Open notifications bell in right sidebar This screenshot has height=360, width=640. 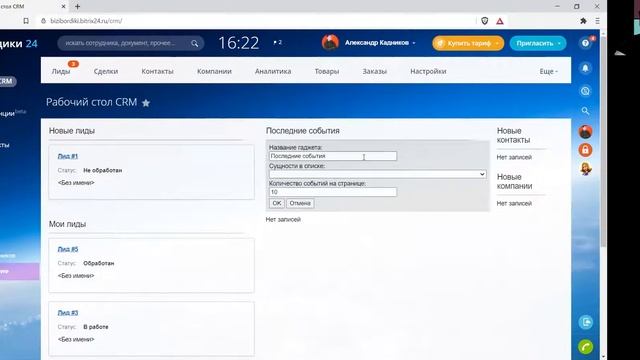pyautogui.click(x=585, y=68)
